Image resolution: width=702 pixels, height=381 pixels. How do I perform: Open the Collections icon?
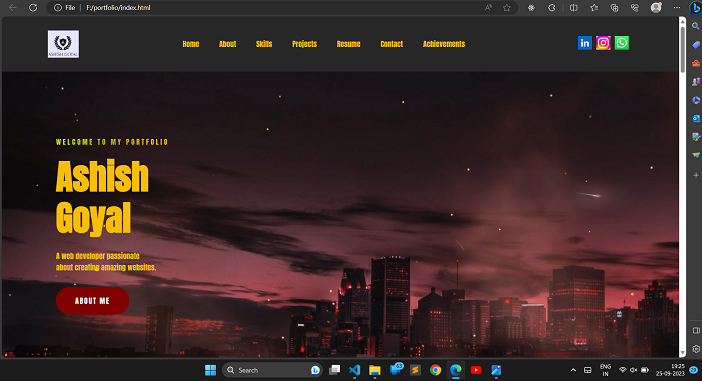click(614, 8)
